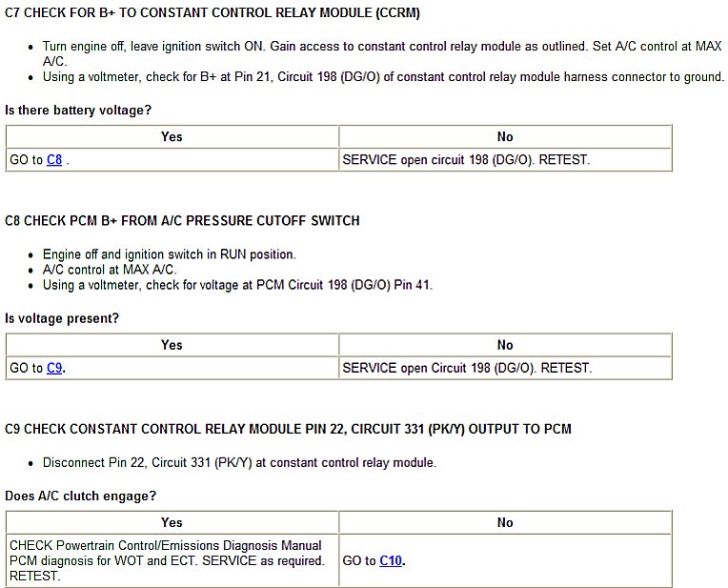Click the No header under battery voltage question
728x588 pixels.
(x=505, y=136)
